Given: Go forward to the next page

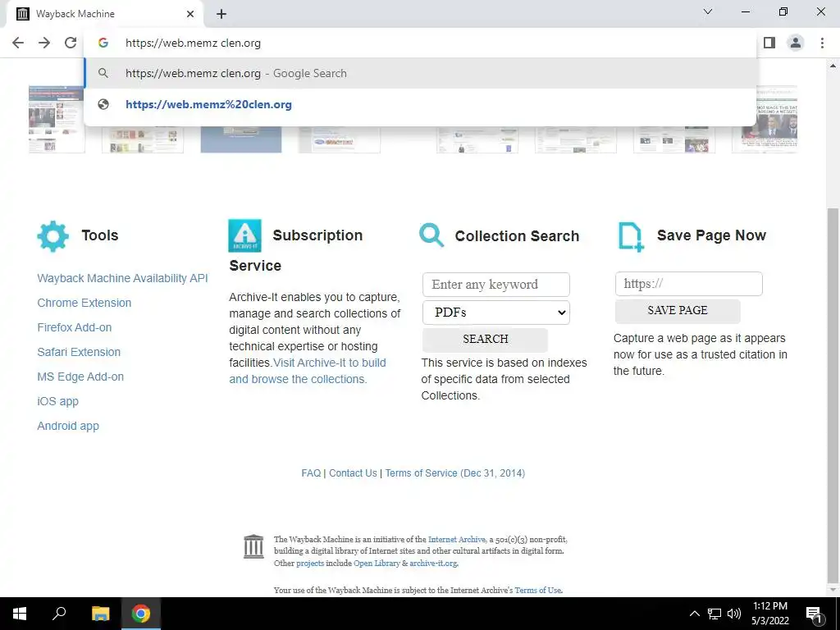Looking at the screenshot, I should click(44, 43).
